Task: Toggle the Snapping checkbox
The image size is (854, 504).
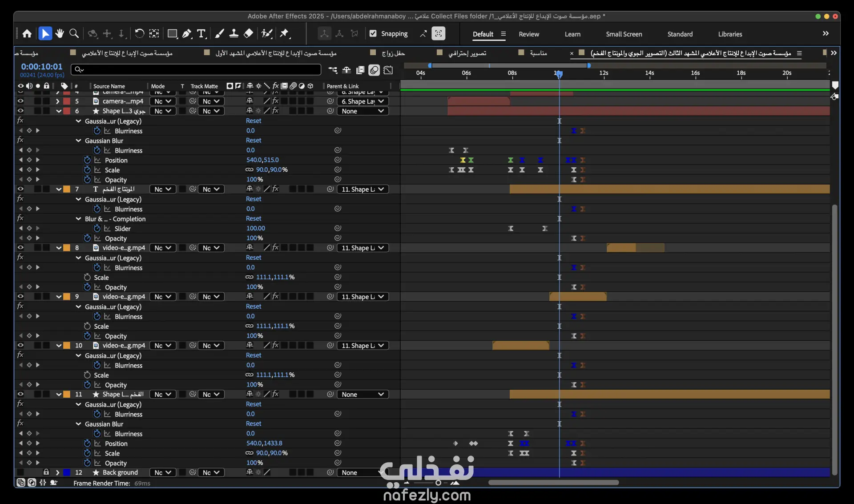Action: [x=373, y=33]
